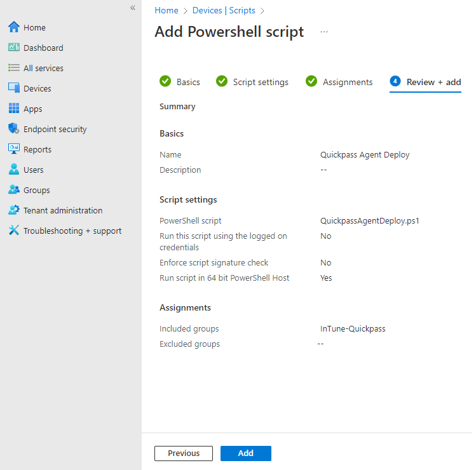Open Groups in the left navigation

(x=36, y=191)
